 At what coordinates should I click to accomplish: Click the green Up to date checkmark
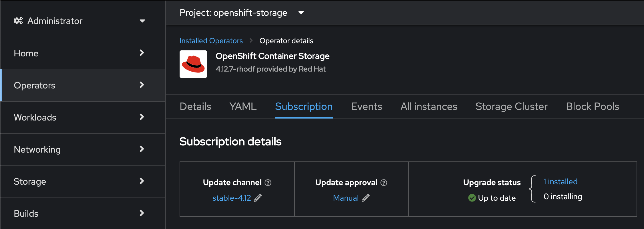pyautogui.click(x=472, y=198)
